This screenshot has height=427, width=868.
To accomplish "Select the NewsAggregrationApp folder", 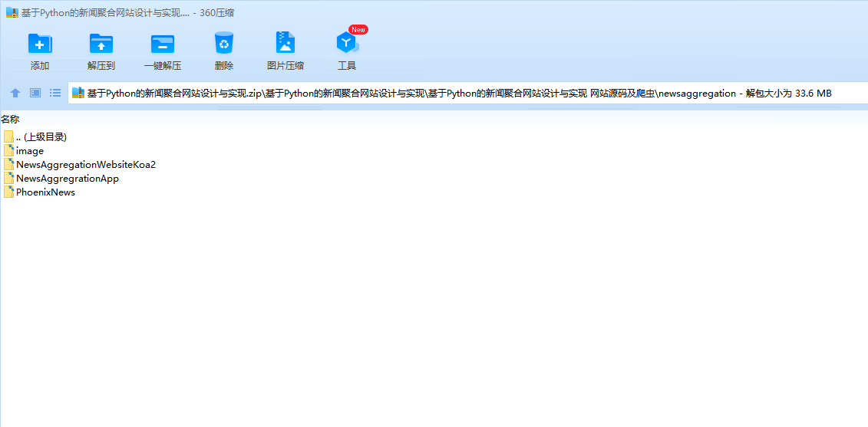I will click(61, 179).
